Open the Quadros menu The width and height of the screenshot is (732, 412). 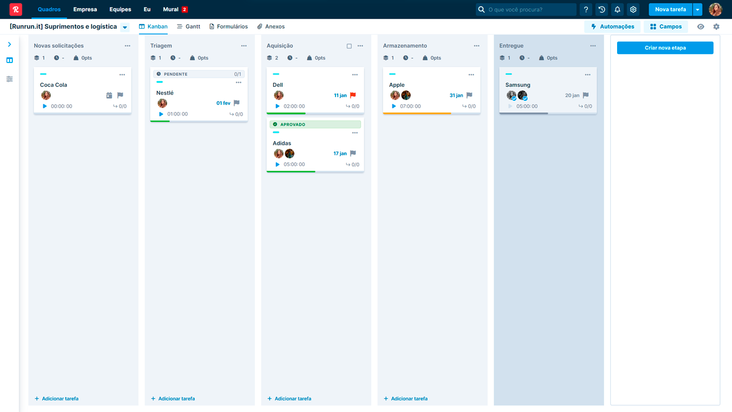coord(49,9)
